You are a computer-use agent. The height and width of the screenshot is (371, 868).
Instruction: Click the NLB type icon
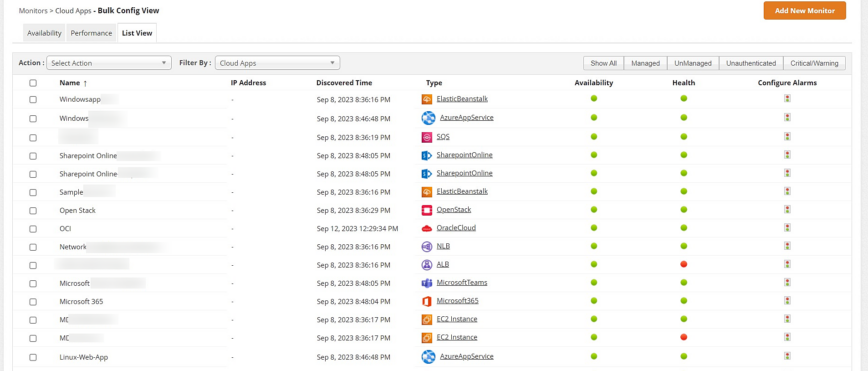coord(426,246)
